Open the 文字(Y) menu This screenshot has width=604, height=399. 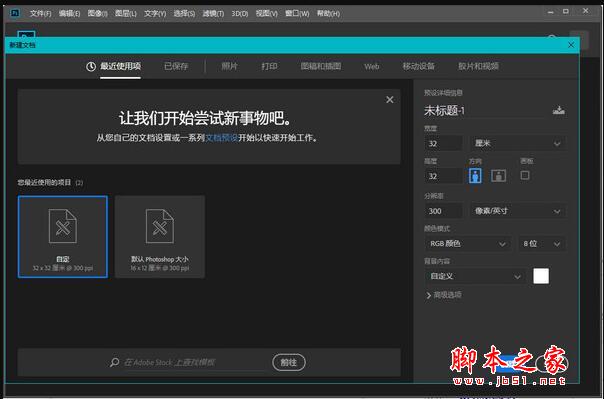155,13
